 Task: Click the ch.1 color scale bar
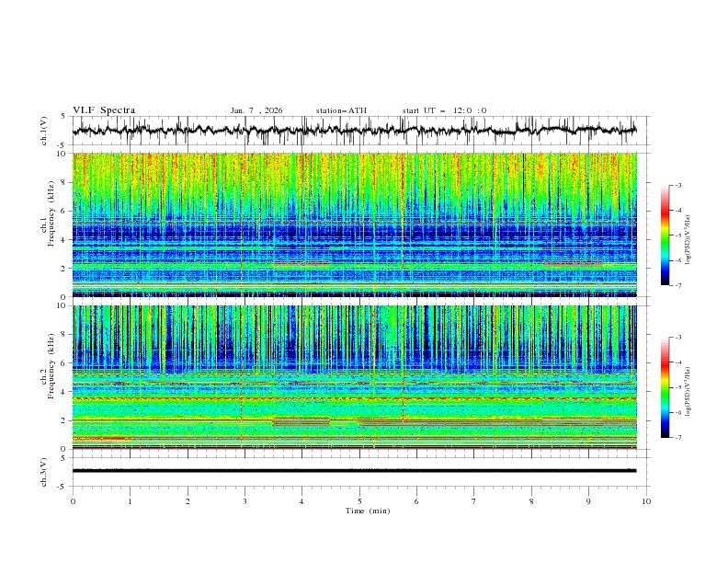click(x=665, y=235)
